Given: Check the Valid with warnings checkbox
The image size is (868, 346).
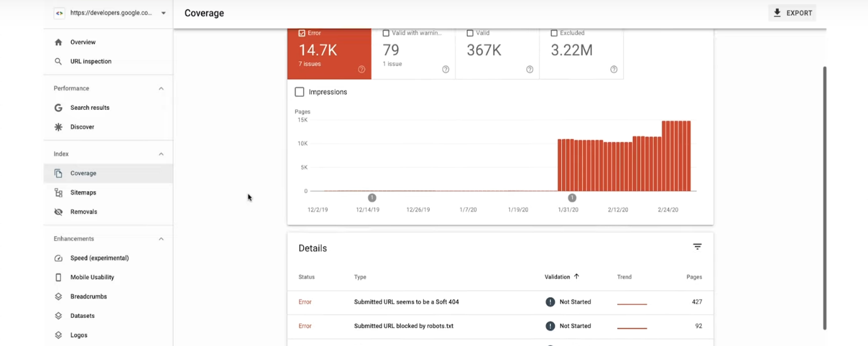Looking at the screenshot, I should (386, 33).
